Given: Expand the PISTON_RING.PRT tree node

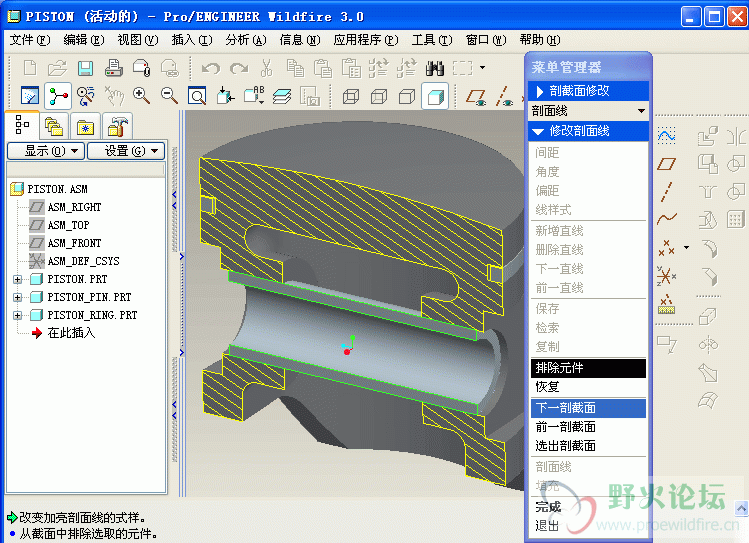Looking at the screenshot, I should click(x=18, y=315).
